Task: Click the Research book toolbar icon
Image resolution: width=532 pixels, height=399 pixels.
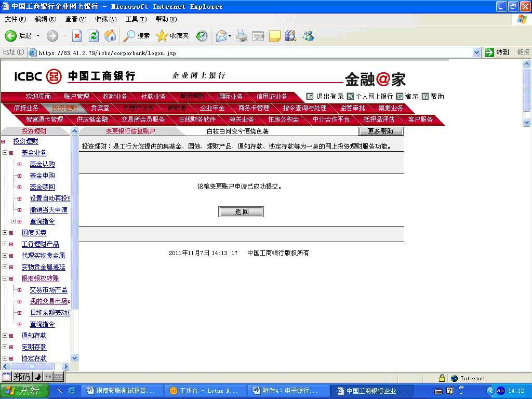Action: [290, 36]
